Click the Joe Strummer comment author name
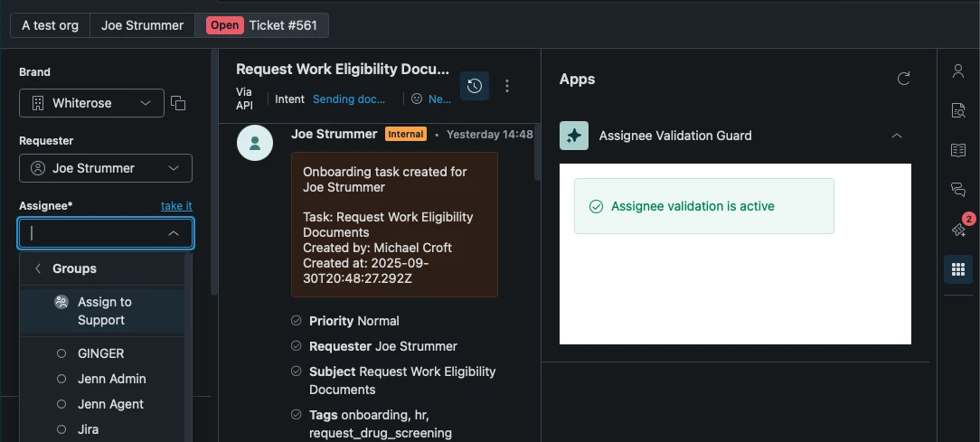This screenshot has height=442, width=980. point(335,134)
